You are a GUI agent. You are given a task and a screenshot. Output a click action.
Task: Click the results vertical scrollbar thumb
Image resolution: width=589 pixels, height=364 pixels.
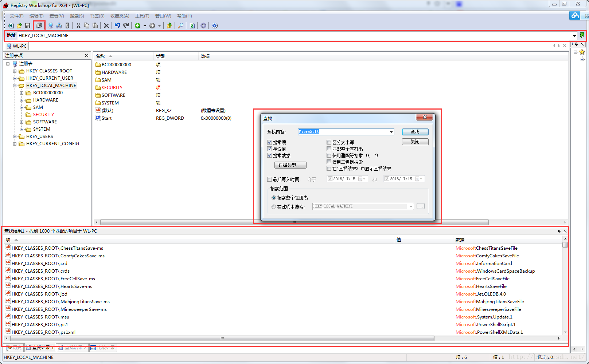(565, 245)
